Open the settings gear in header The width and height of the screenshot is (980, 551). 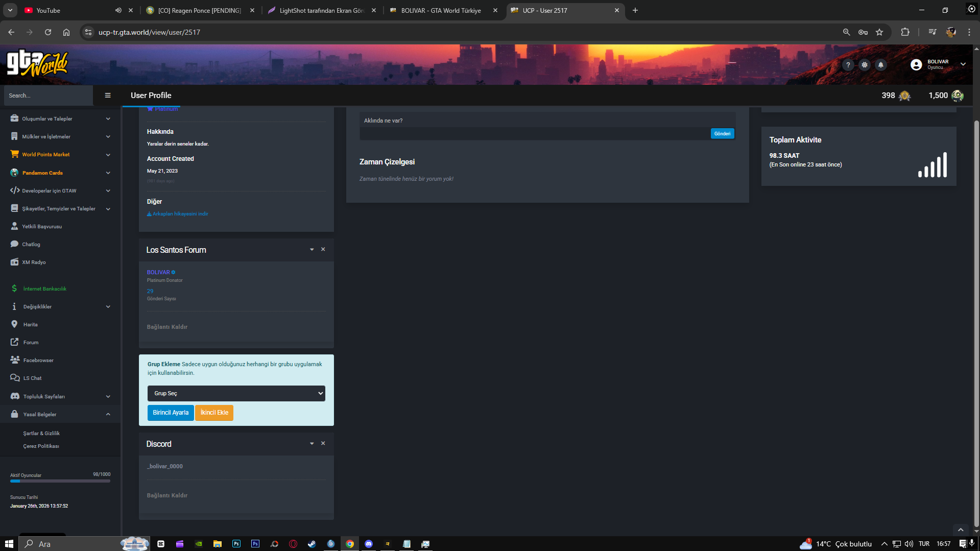864,65
